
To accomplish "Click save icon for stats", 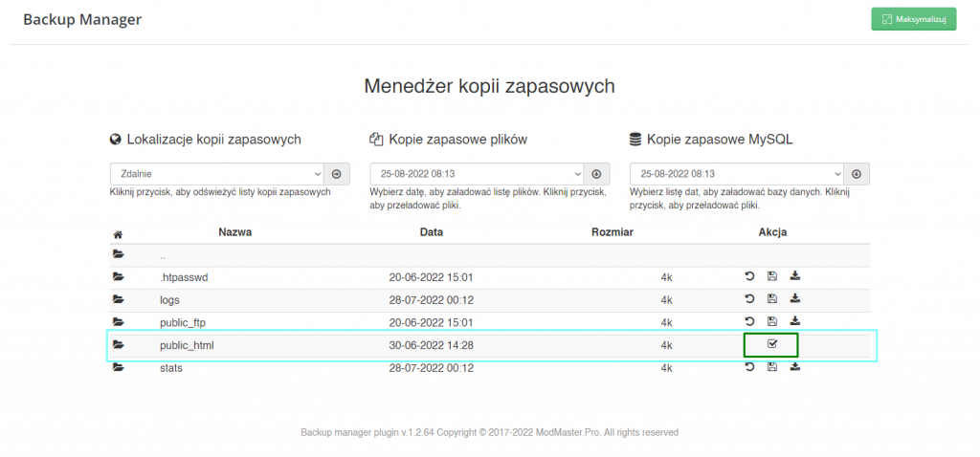I will [772, 366].
